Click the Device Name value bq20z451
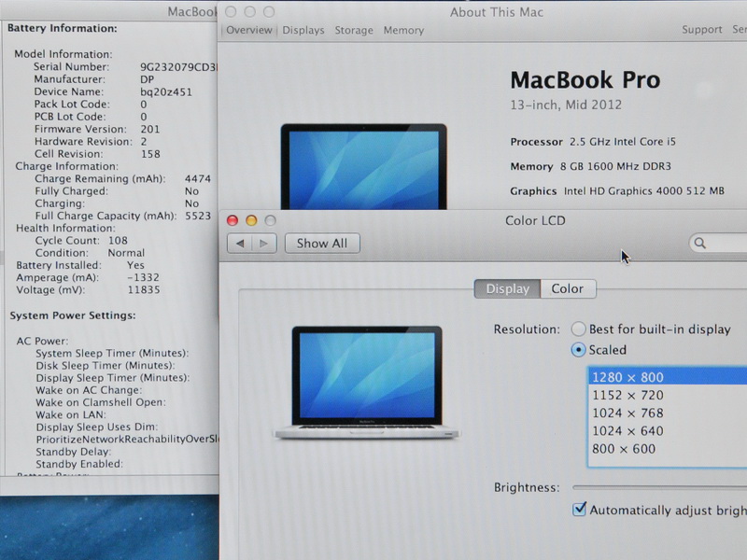The image size is (747, 560). [x=166, y=91]
